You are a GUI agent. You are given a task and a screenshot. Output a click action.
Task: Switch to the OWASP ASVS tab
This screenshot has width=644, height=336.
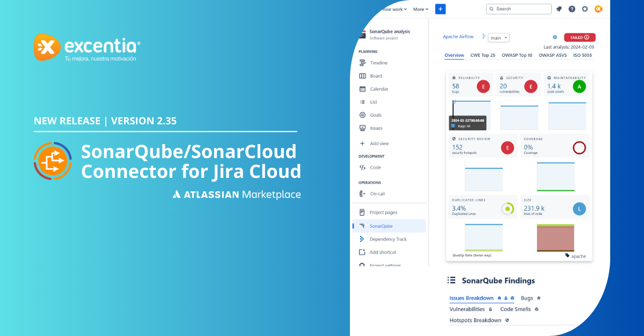(552, 55)
